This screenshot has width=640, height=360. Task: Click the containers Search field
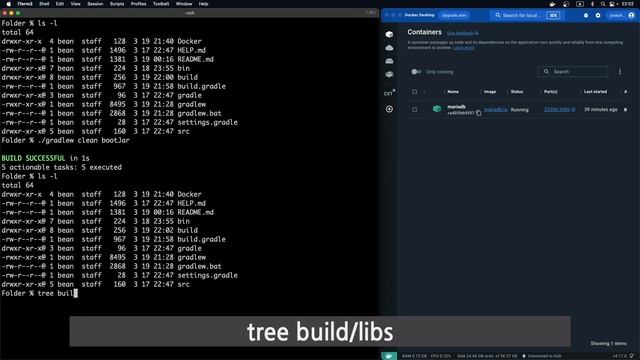573,72
